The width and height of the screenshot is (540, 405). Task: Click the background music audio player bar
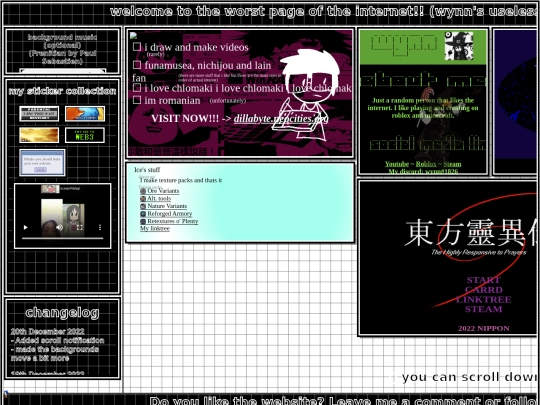(62, 71)
